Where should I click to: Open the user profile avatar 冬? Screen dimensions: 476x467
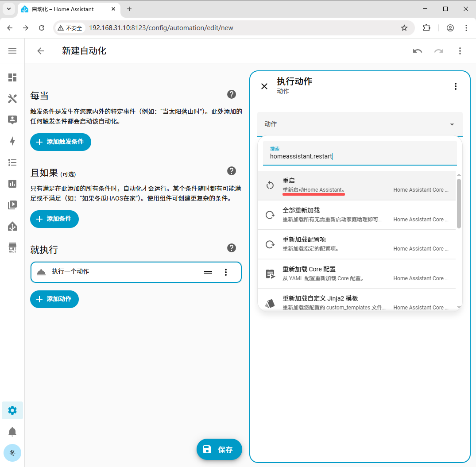pyautogui.click(x=12, y=453)
